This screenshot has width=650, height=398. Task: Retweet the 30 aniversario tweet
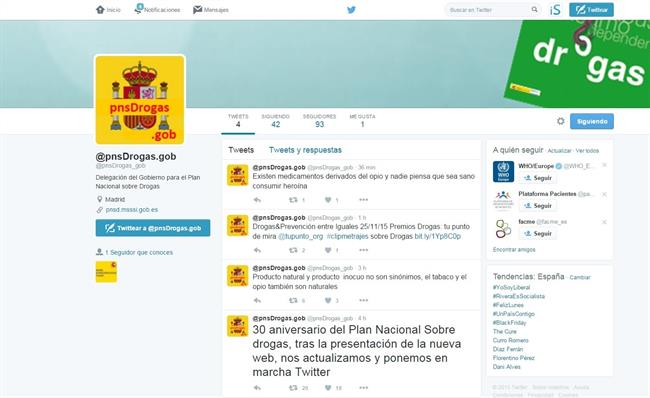[x=293, y=388]
